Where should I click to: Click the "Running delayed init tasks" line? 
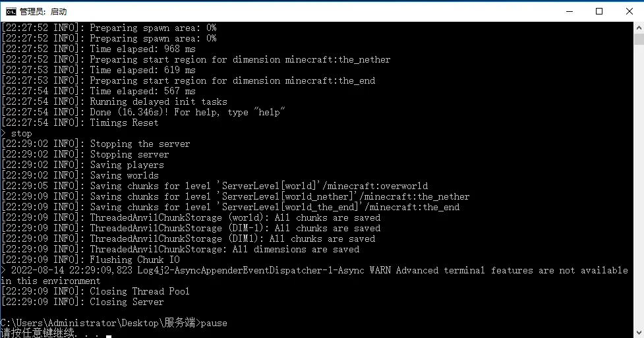coord(158,102)
